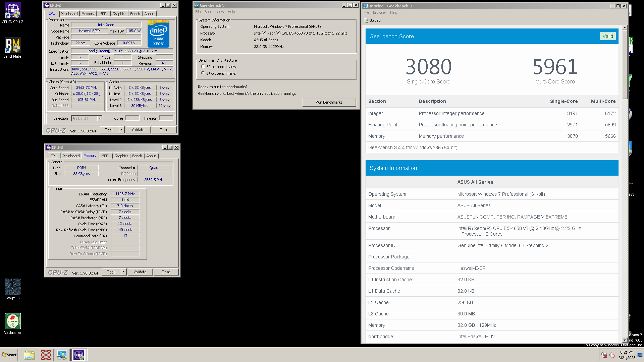The height and width of the screenshot is (362, 644).
Task: Switch to Bench tab in upper CPU-Z
Action: point(135,14)
